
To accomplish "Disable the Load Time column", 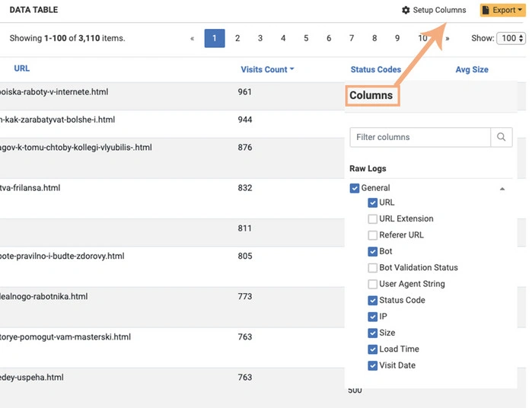I will [372, 349].
